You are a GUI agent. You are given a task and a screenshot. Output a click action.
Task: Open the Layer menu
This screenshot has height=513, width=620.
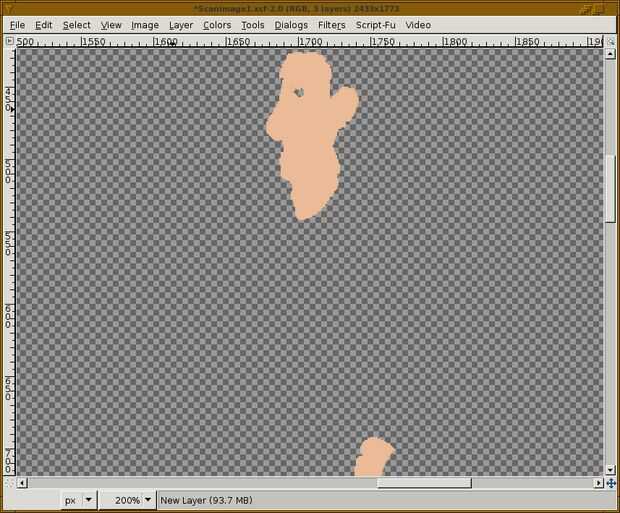(x=181, y=25)
